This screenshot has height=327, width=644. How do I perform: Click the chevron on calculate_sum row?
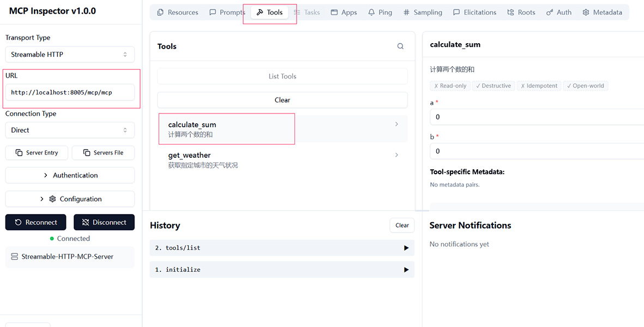pyautogui.click(x=396, y=124)
